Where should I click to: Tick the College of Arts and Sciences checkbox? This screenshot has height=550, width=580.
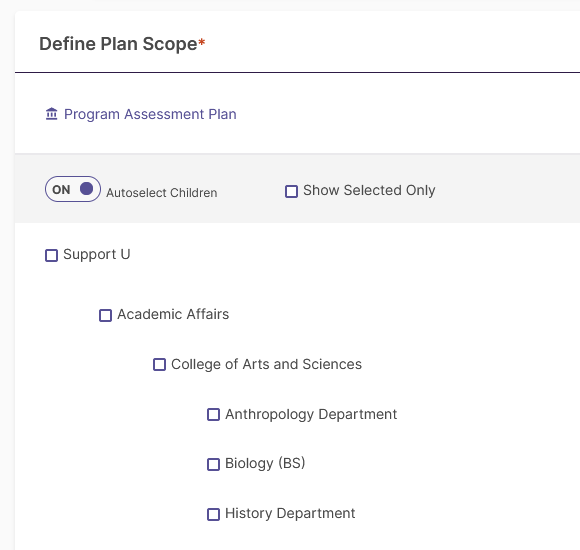[159, 364]
